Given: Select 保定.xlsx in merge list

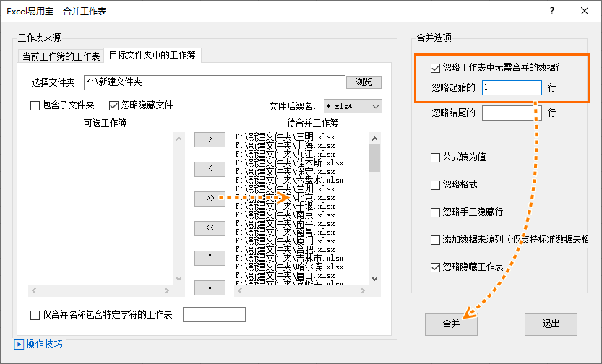Looking at the screenshot, I should [285, 171].
